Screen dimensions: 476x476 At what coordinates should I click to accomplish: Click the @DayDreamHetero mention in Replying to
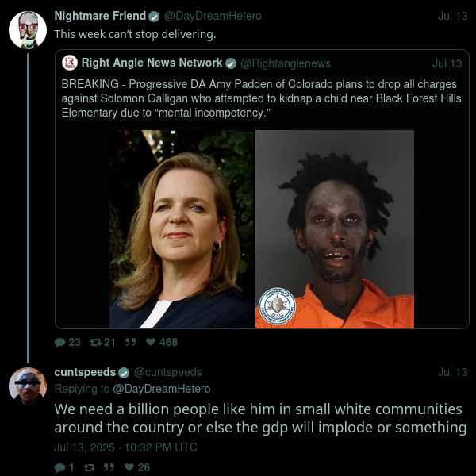pyautogui.click(x=162, y=389)
